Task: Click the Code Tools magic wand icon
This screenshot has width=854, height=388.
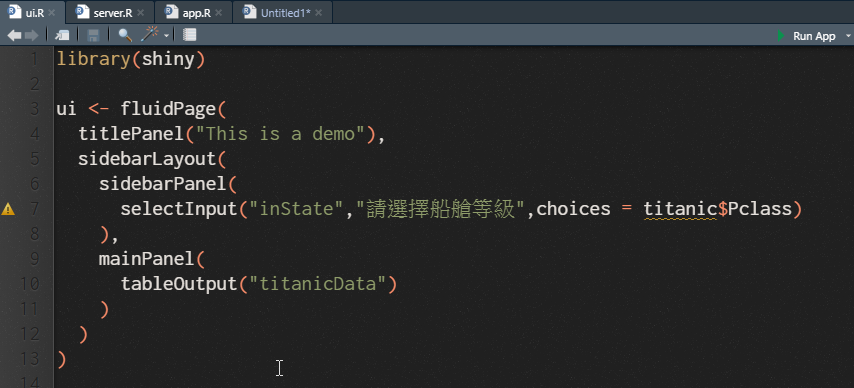Action: pos(149,35)
